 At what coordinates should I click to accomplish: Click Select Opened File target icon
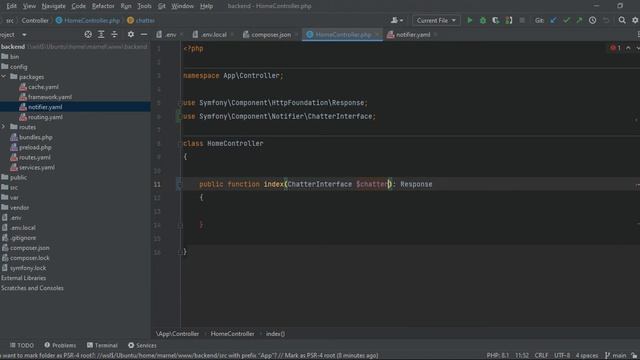coord(88,35)
